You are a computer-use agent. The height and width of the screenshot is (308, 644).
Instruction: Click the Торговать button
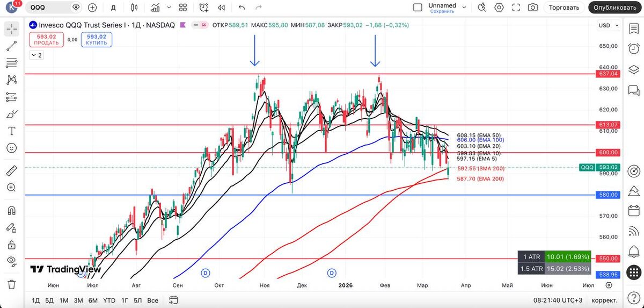[x=565, y=8]
